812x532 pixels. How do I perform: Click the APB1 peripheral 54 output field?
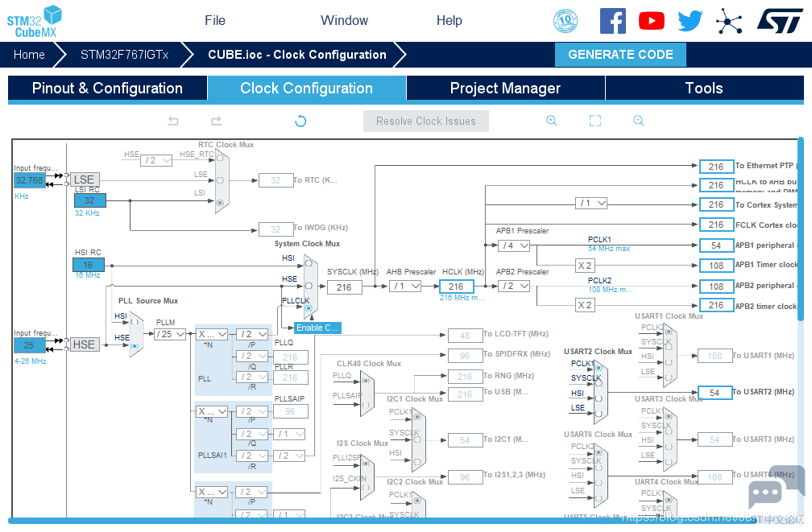tap(716, 245)
